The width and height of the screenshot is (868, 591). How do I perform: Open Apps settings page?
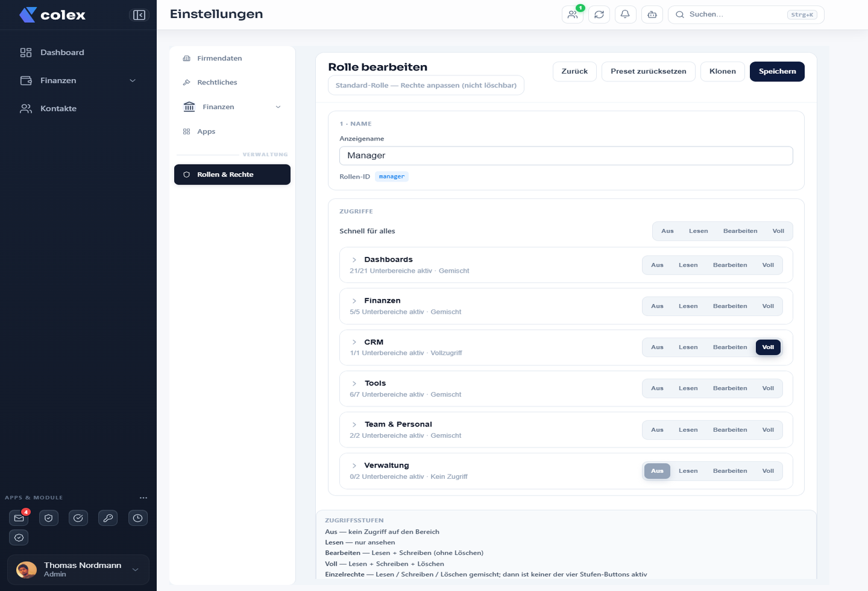232,131
